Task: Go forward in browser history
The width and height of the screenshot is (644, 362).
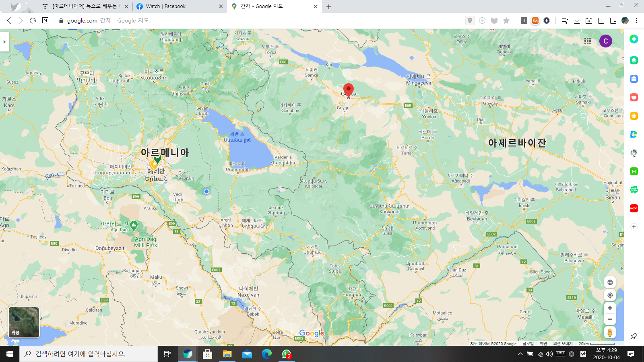Action: (x=21, y=21)
